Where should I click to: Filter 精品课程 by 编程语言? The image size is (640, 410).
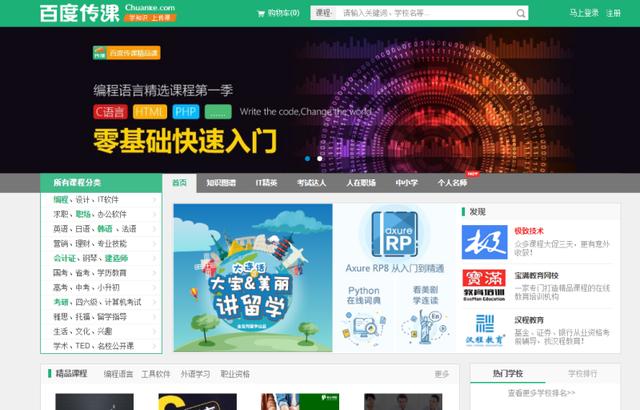pos(118,374)
